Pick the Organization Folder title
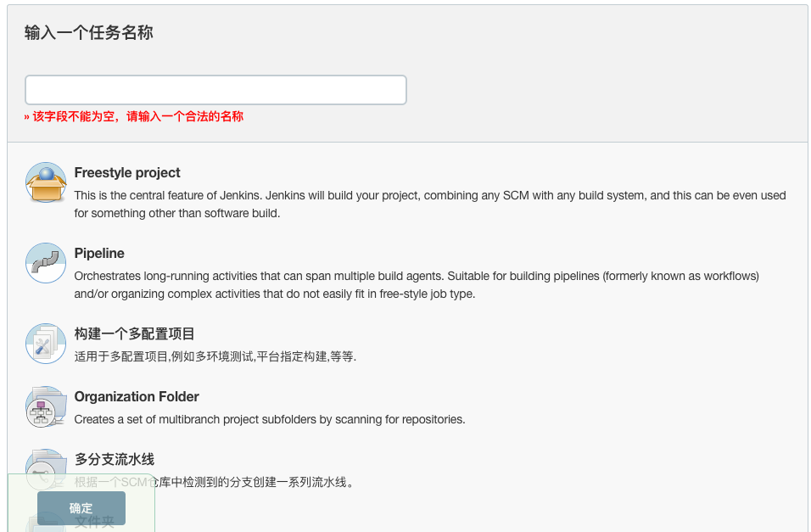The image size is (811, 532). click(137, 396)
